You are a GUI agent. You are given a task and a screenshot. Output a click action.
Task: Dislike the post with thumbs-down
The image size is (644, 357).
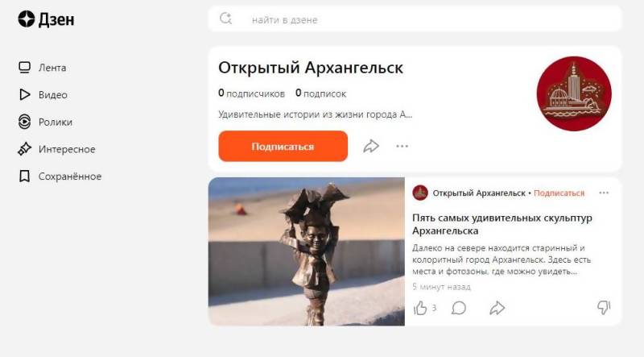coord(603,307)
